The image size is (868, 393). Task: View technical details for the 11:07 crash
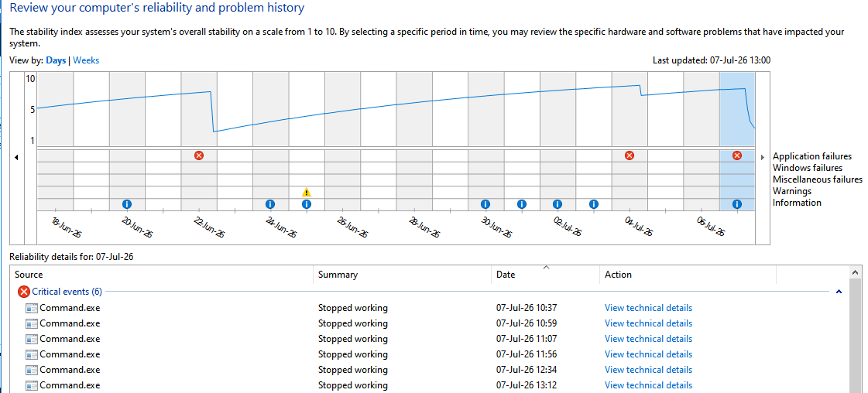tap(648, 339)
